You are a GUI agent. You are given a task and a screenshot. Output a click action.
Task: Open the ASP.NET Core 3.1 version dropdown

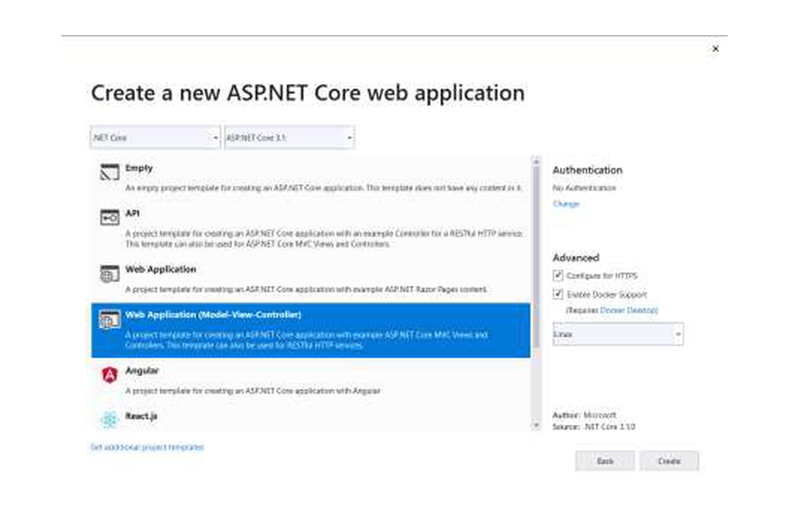[x=289, y=138]
